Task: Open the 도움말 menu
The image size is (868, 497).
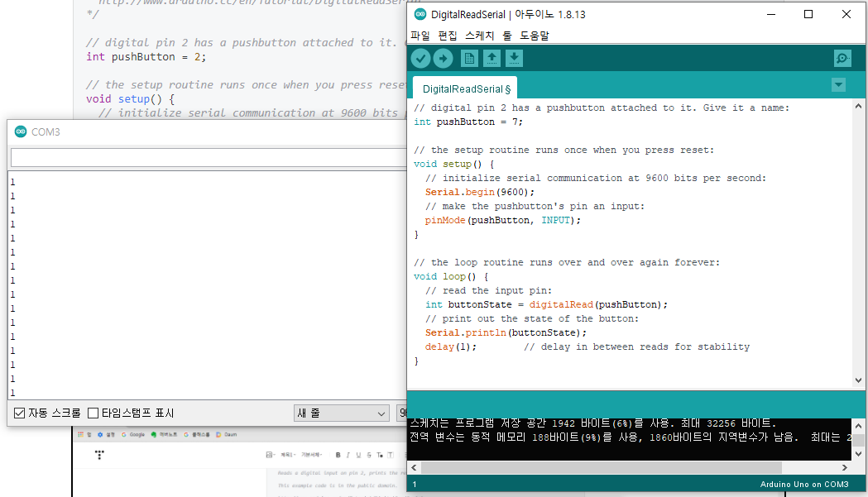Action: point(535,36)
